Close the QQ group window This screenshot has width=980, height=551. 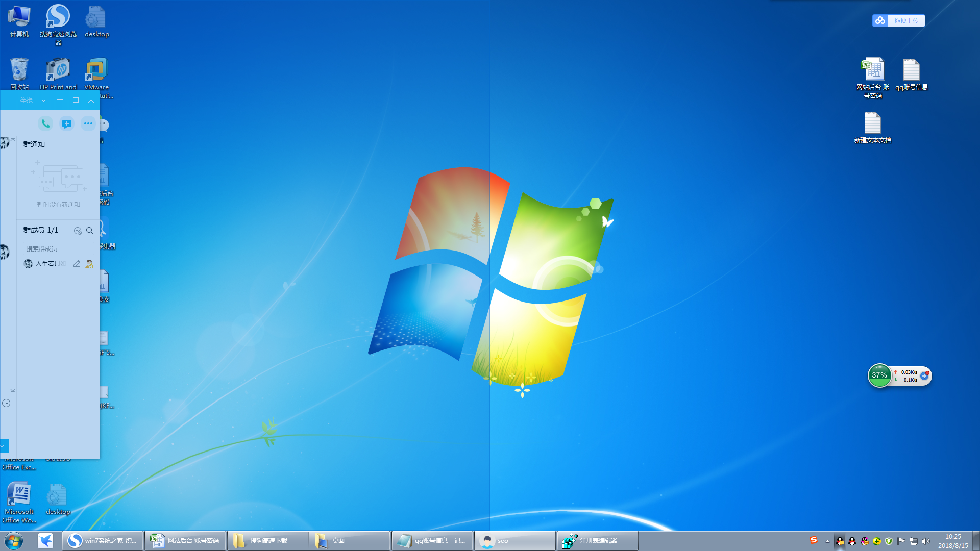tap(91, 100)
